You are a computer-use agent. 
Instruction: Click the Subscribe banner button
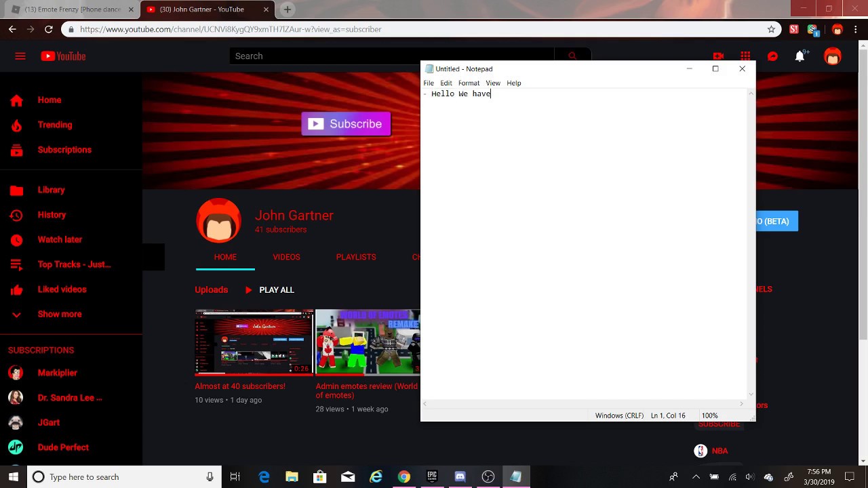[346, 124]
